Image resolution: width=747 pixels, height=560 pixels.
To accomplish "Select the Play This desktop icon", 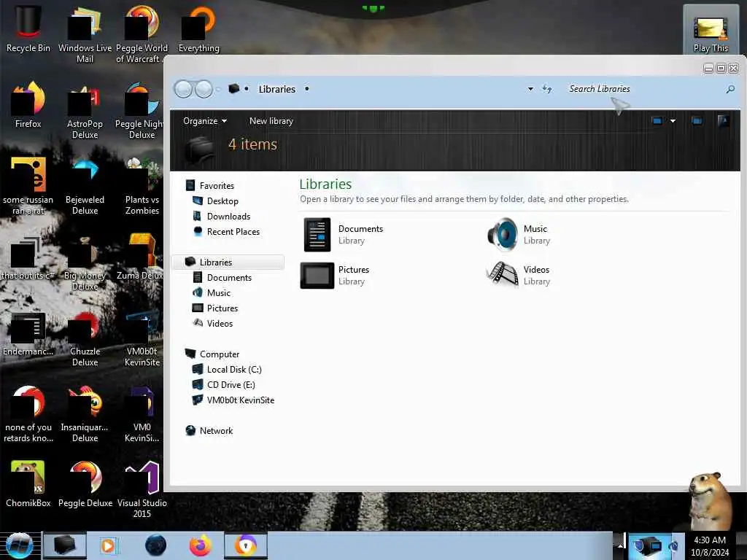I will pyautogui.click(x=711, y=31).
